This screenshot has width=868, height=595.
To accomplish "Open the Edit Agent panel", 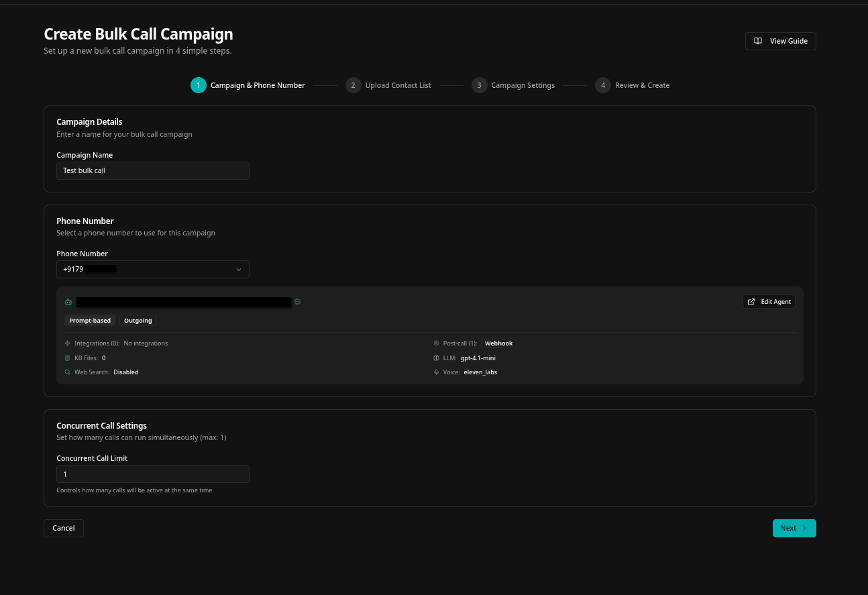I will click(x=769, y=301).
